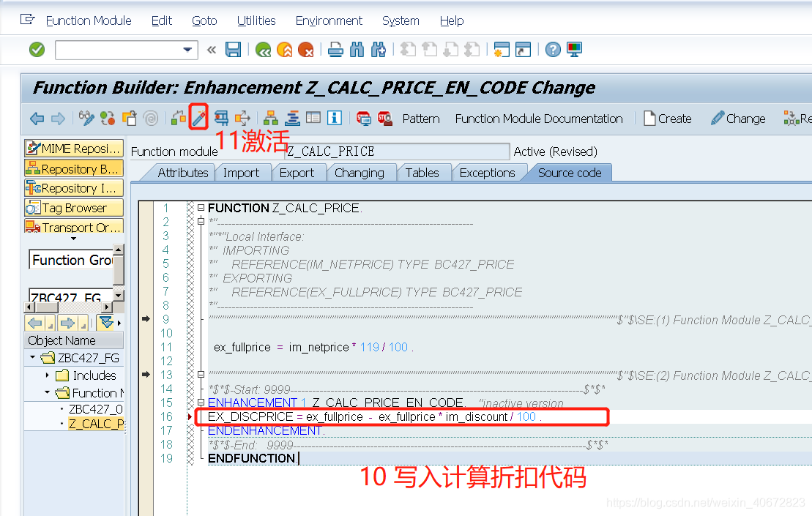Screen dimensions: 812x516
Task: Click the Check syntax icon
Action: pyautogui.click(x=178, y=119)
